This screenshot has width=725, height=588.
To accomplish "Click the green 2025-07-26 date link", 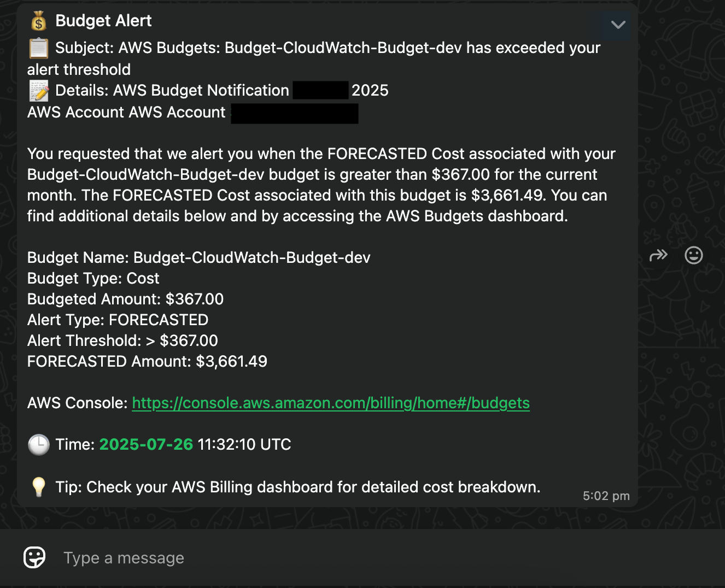I will click(x=146, y=445).
